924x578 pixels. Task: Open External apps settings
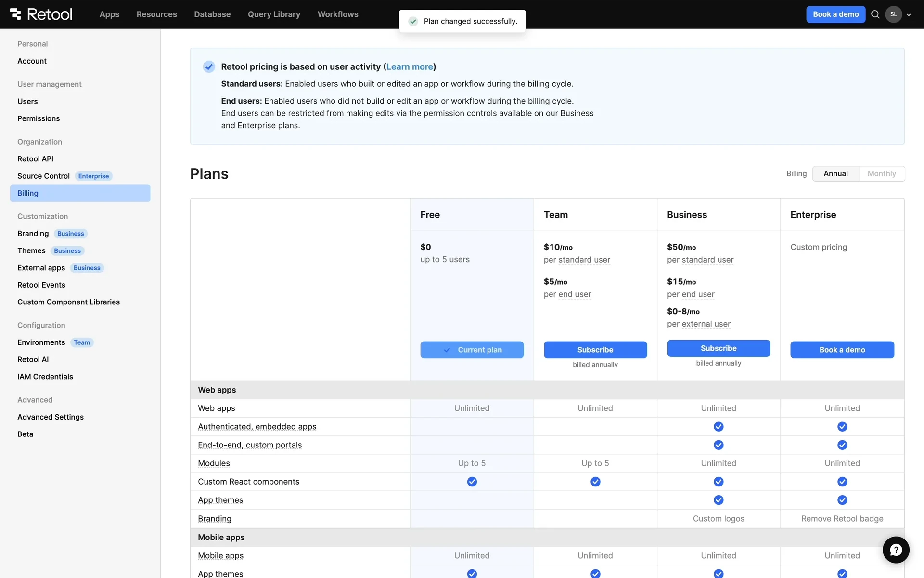point(41,268)
